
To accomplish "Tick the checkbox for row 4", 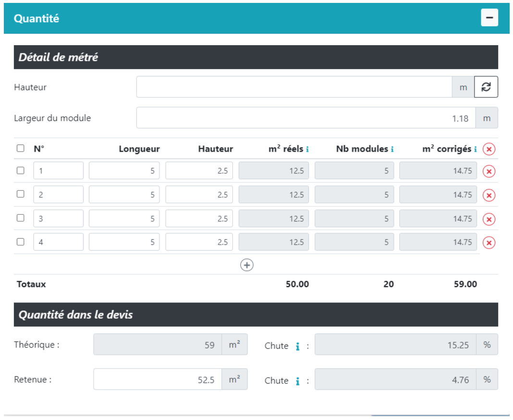I will coord(20,242).
